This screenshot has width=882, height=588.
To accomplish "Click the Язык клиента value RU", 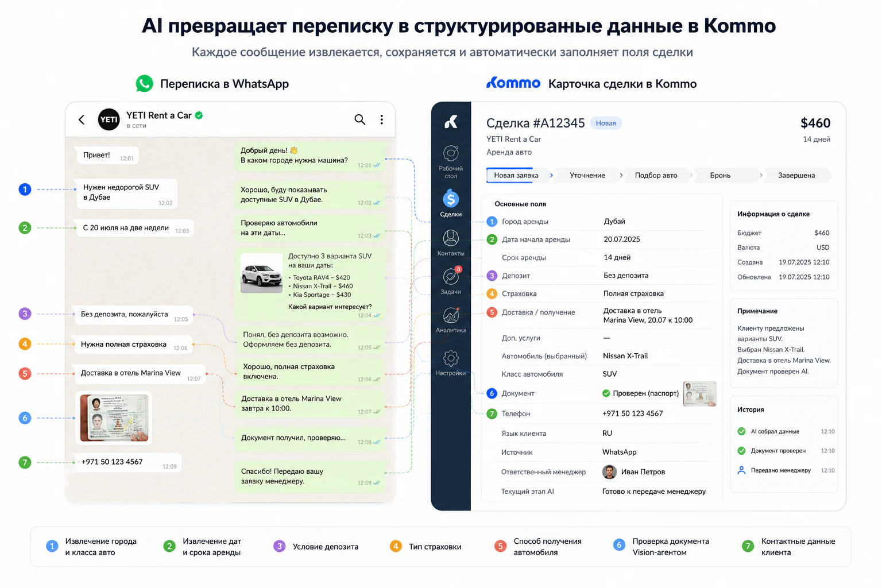I will click(x=607, y=433).
